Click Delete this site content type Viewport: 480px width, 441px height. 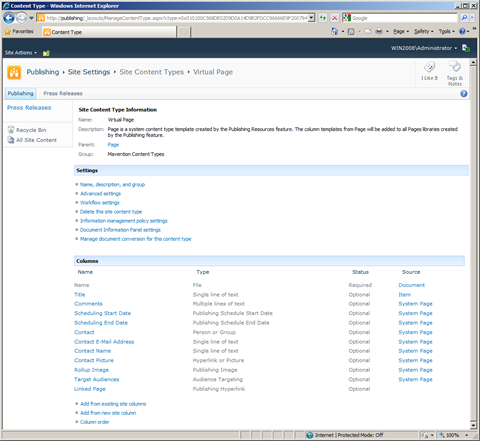111,212
